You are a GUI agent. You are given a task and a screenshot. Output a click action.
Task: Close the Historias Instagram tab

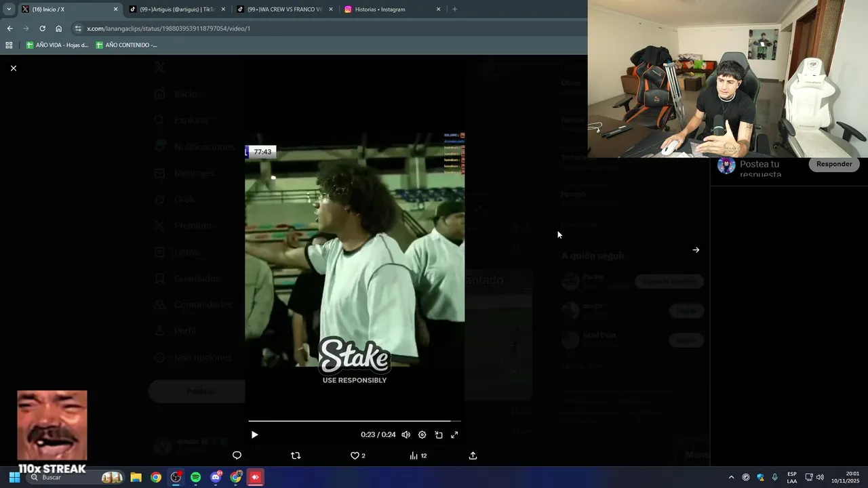438,9
